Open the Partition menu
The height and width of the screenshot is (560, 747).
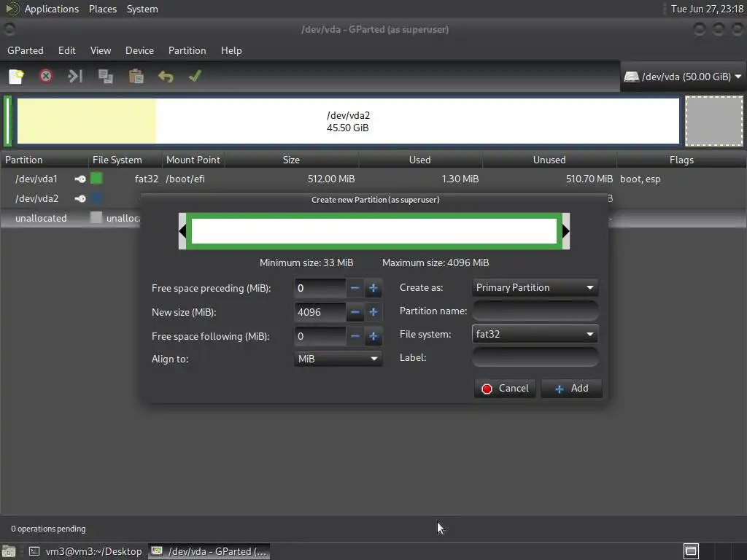(187, 50)
